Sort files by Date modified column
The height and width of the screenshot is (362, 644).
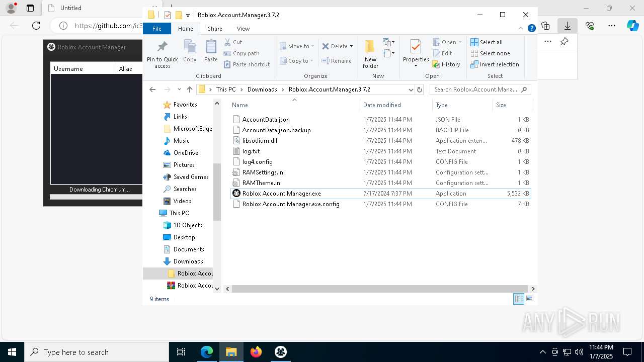[396, 105]
